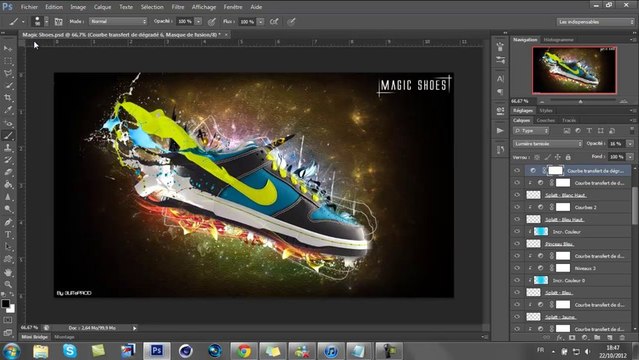Select the Clone Stamp tool

8,148
